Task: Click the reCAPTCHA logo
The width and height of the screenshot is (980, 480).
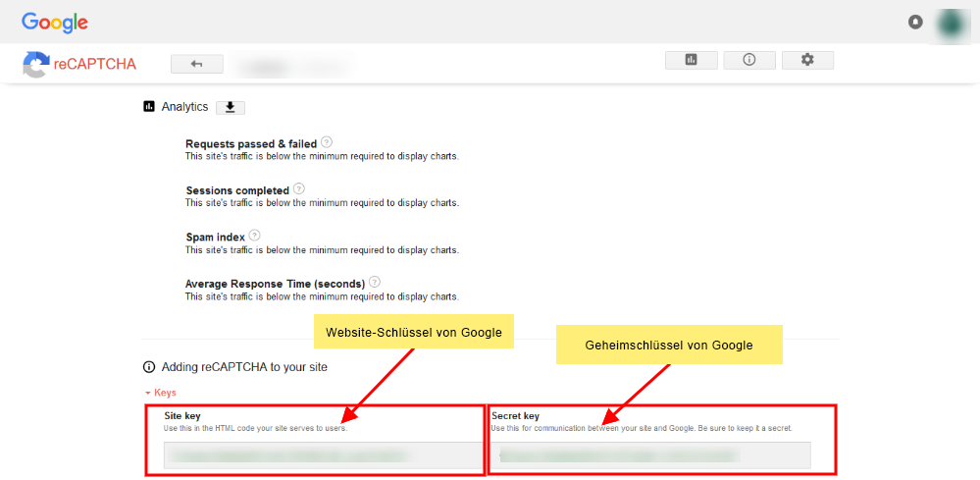Action: [x=79, y=64]
